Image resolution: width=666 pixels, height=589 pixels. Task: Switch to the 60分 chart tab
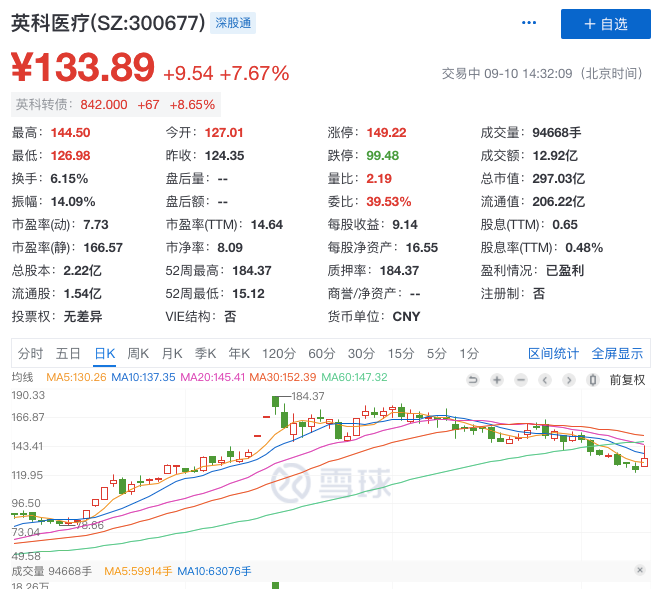[322, 353]
